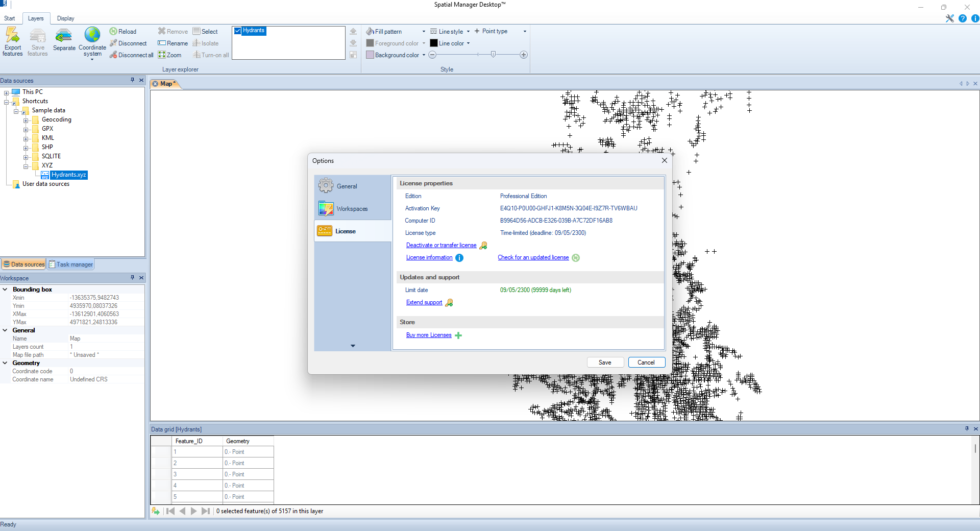Go to last record in data grid
The height and width of the screenshot is (531, 980).
(206, 511)
